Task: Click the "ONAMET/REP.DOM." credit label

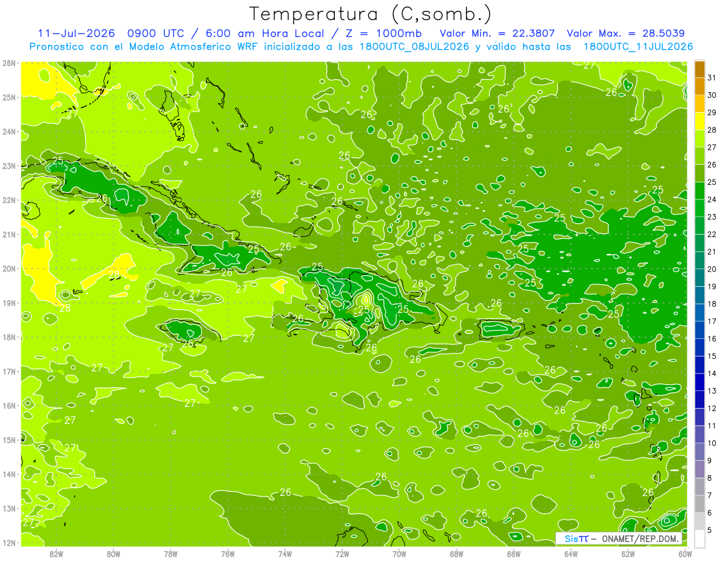Action: (x=640, y=538)
